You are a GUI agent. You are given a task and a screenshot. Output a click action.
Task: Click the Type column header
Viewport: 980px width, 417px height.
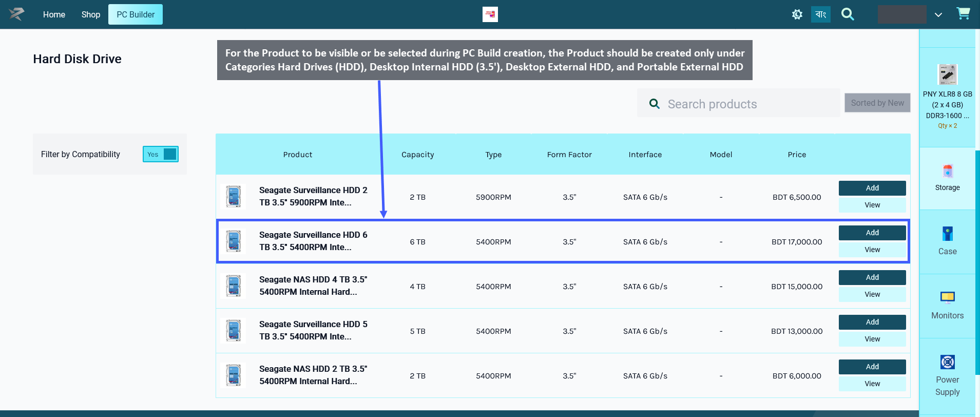493,155
